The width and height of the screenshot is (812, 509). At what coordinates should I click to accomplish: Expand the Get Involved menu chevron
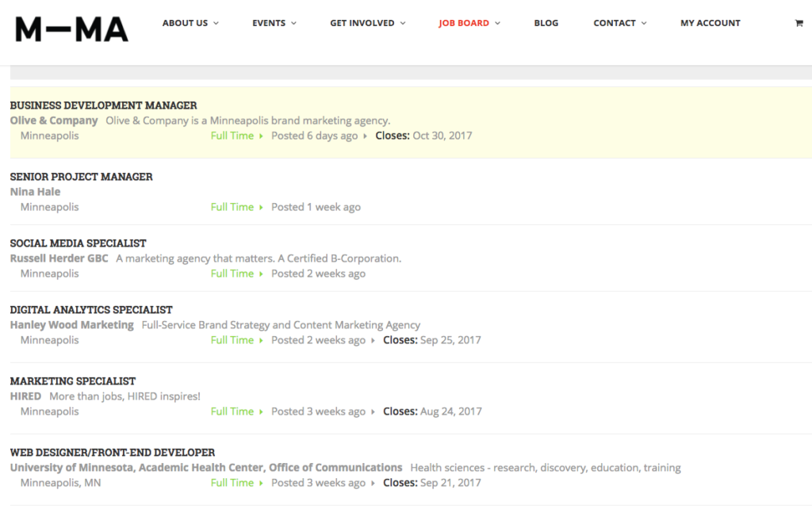tap(403, 23)
